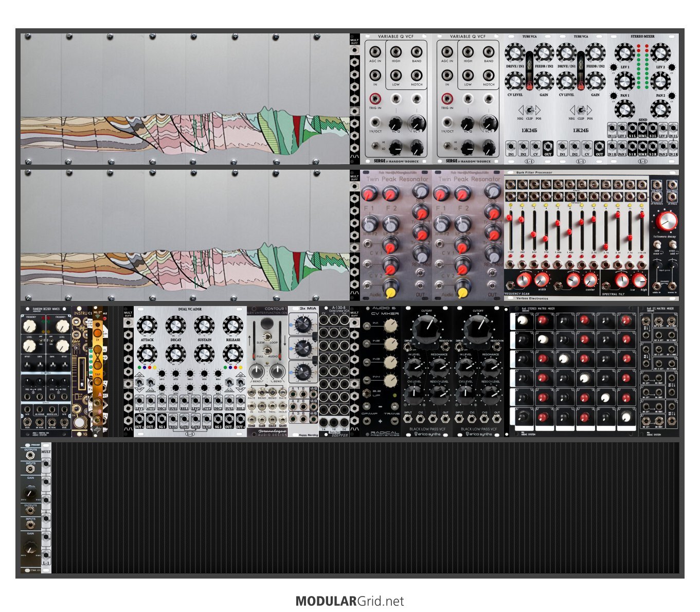Flip HI/LO switch on left Variable Q VCF
The width and height of the screenshot is (700, 612).
pyautogui.click(x=376, y=145)
